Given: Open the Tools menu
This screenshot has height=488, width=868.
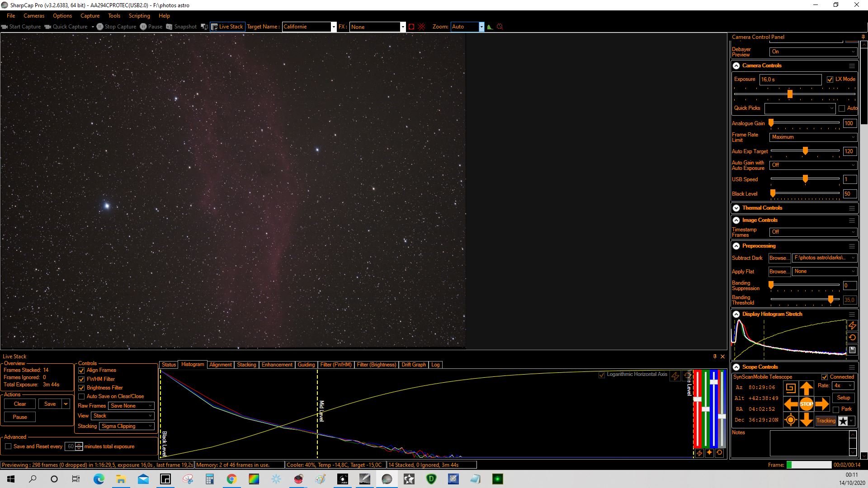Looking at the screenshot, I should click(114, 16).
